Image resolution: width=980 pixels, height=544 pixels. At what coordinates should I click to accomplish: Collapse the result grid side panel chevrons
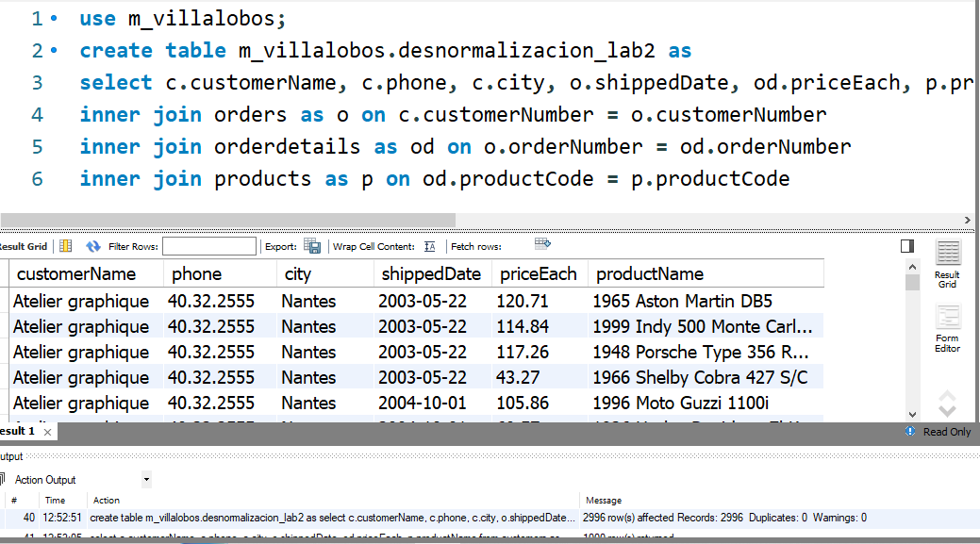coord(947,403)
